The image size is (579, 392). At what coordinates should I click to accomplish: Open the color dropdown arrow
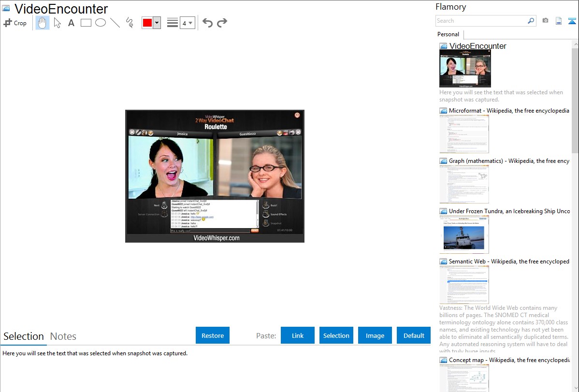[157, 23]
